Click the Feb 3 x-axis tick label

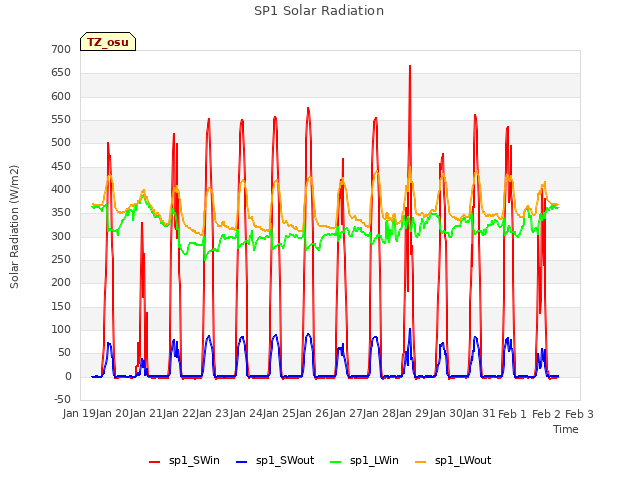pyautogui.click(x=580, y=414)
